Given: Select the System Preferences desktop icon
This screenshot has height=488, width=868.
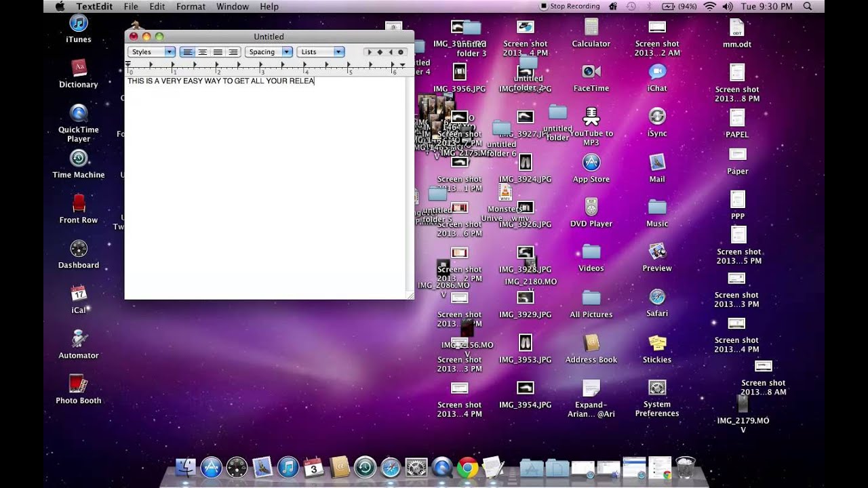Looking at the screenshot, I should [657, 399].
